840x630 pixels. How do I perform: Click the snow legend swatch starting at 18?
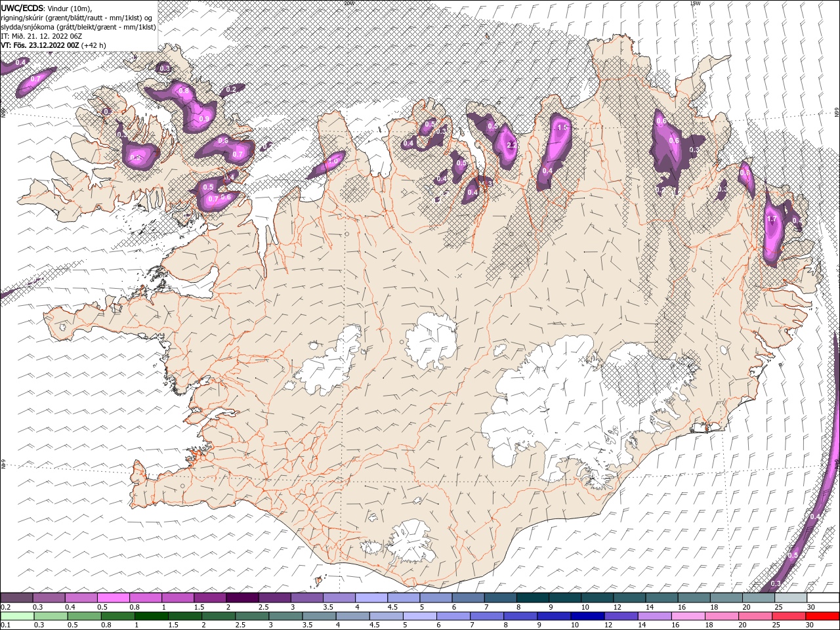726,598
